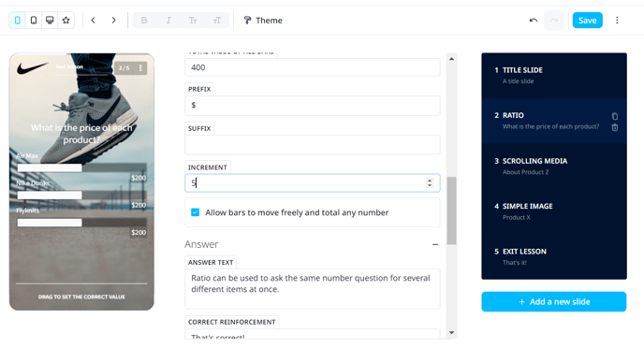Go to next slide arrow

pos(114,20)
